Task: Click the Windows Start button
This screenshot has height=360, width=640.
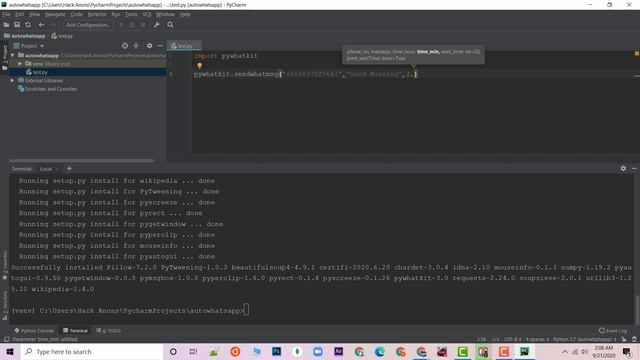Action: pyautogui.click(x=10, y=351)
